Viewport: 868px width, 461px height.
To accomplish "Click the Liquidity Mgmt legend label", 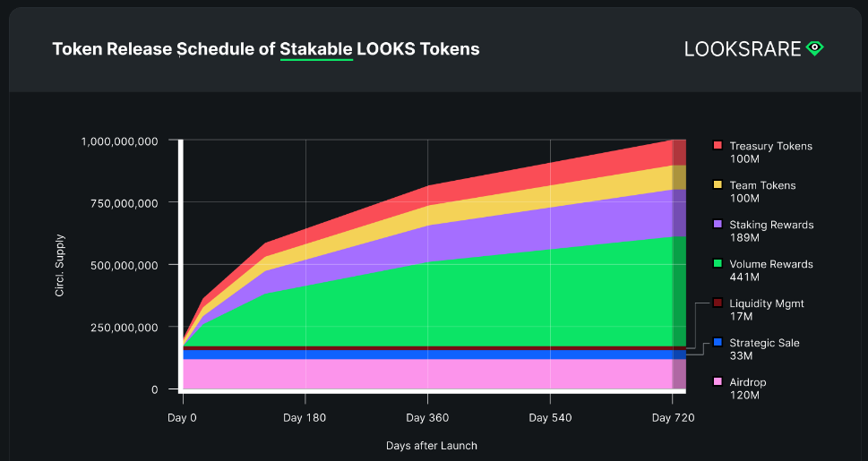I will point(767,303).
